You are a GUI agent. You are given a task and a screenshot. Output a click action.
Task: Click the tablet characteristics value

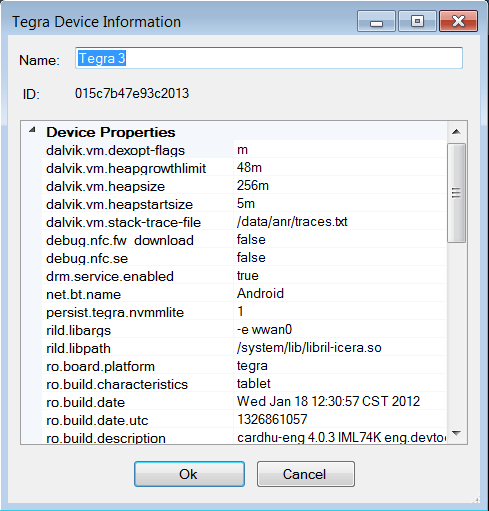(253, 383)
